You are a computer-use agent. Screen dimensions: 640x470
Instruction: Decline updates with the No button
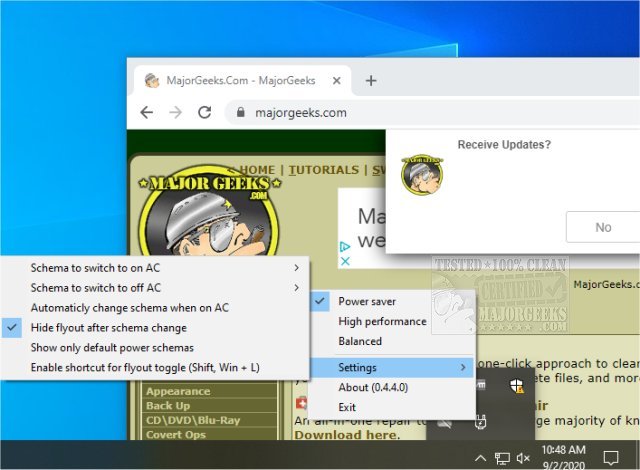coord(603,227)
